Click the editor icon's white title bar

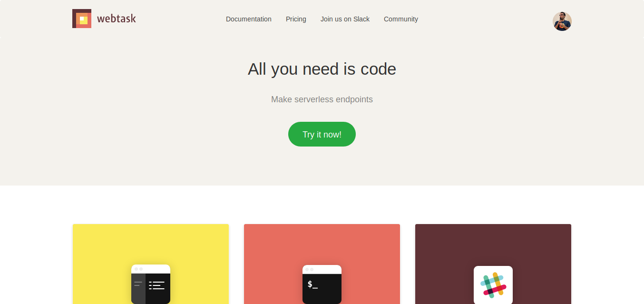(x=151, y=269)
